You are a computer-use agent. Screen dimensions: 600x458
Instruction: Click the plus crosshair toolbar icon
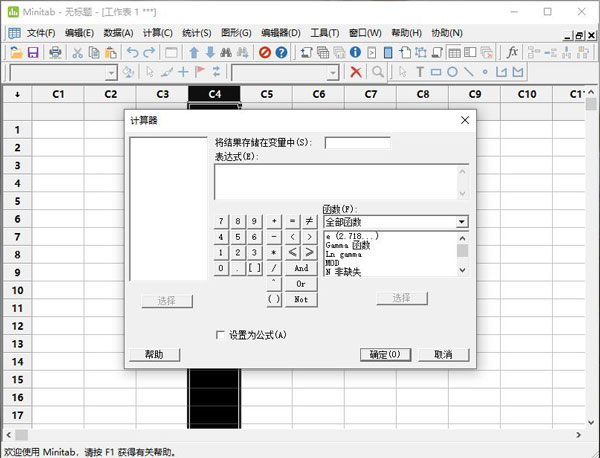click(x=183, y=72)
